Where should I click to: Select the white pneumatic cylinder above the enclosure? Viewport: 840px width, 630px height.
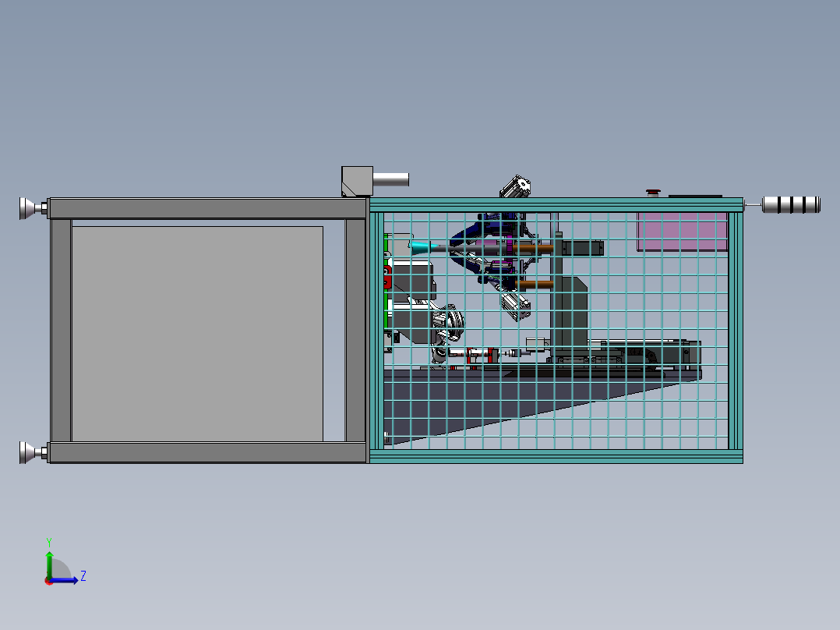pos(515,186)
